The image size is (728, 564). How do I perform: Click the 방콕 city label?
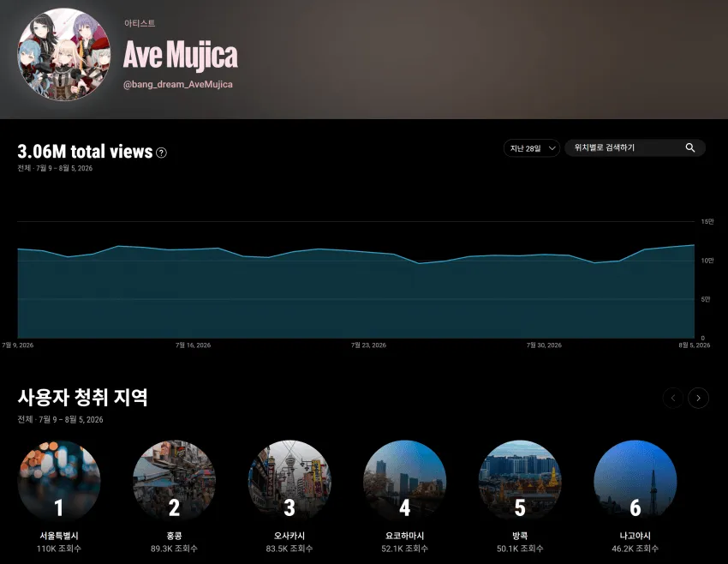coord(520,536)
